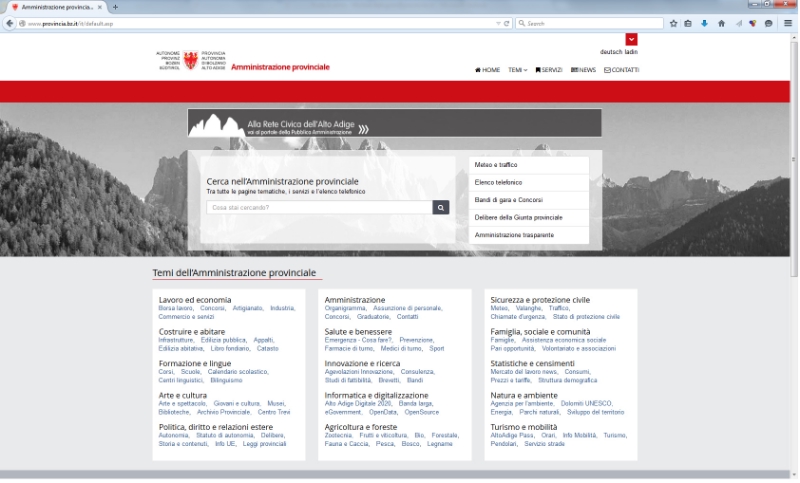Click the browser home icon in the toolbar
800x483 pixels.
click(x=721, y=23)
